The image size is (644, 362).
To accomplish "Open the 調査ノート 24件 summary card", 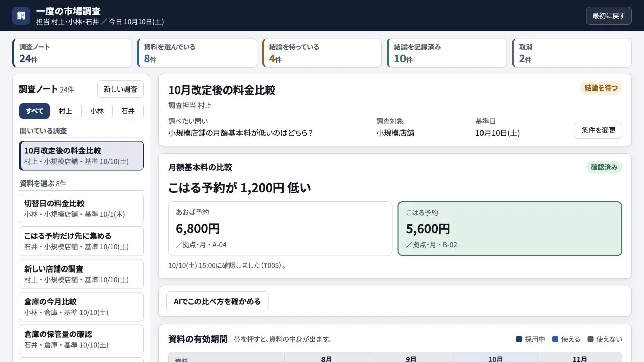I will pos(72,53).
